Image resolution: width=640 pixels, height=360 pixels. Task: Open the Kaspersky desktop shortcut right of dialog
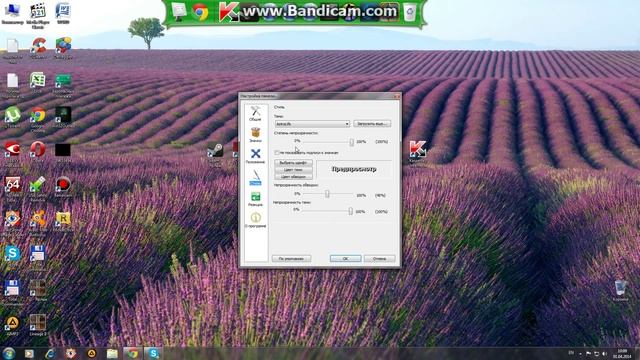418,151
